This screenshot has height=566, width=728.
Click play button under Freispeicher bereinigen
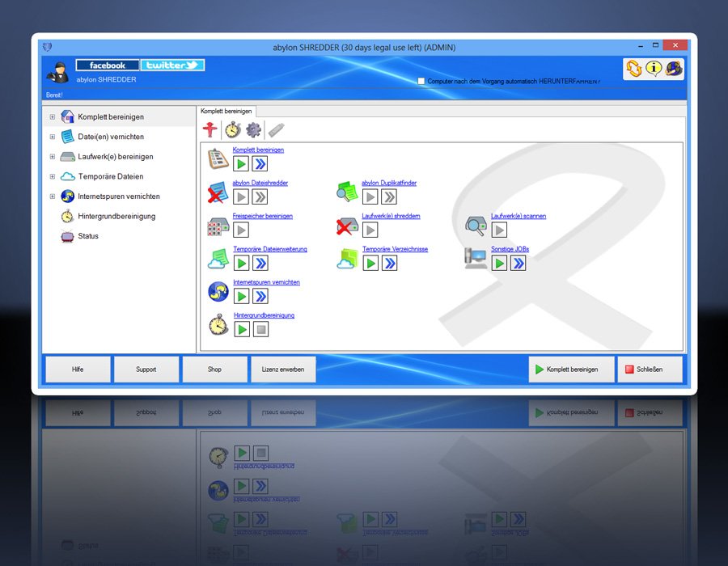point(241,230)
